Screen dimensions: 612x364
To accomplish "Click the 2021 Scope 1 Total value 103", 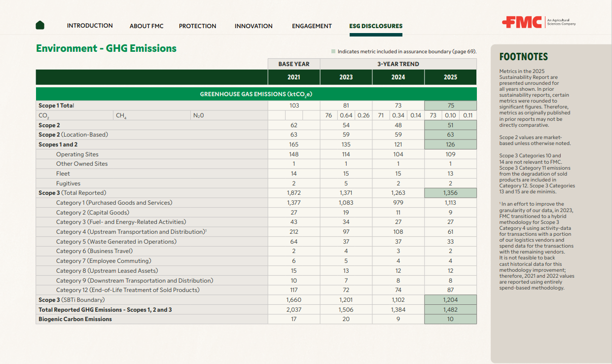I will coord(294,106).
